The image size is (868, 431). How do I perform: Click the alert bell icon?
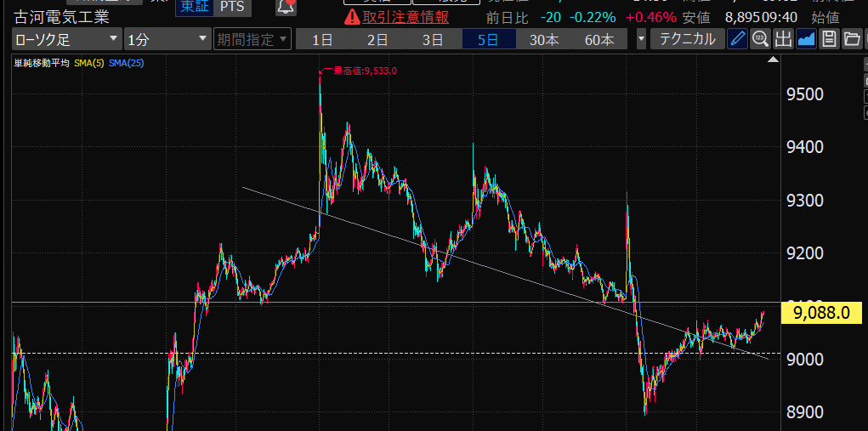pos(286,7)
